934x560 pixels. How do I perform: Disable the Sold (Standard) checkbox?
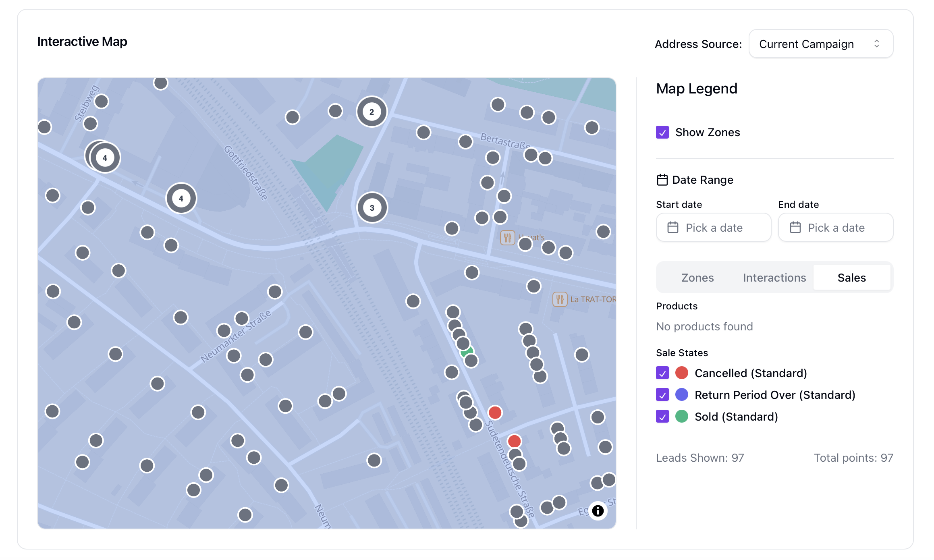point(662,417)
